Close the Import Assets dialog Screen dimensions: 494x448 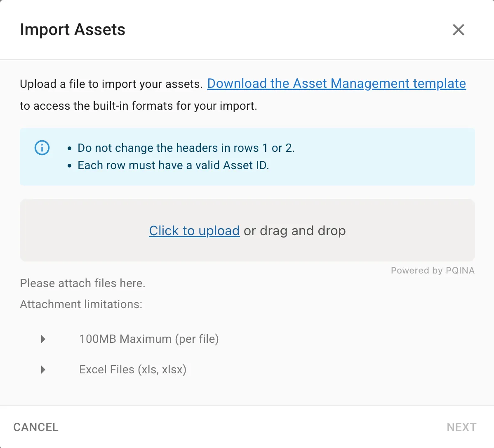pos(459,30)
